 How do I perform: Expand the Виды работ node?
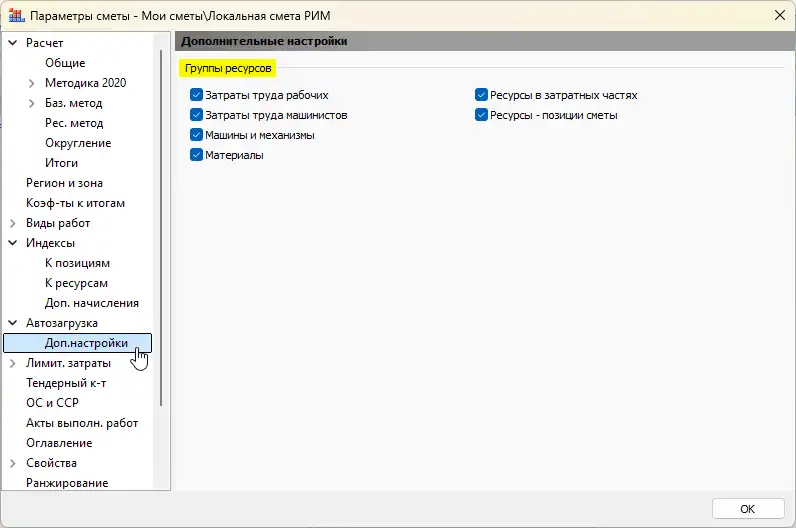13,223
